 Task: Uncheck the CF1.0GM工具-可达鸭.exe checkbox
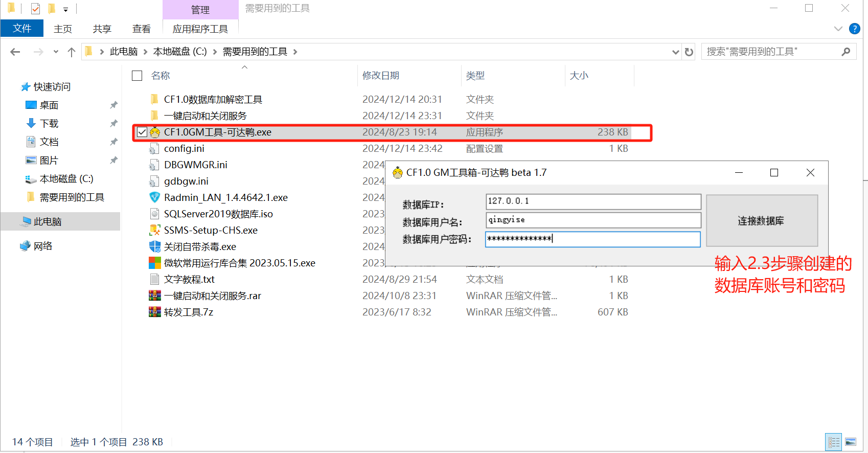point(142,132)
